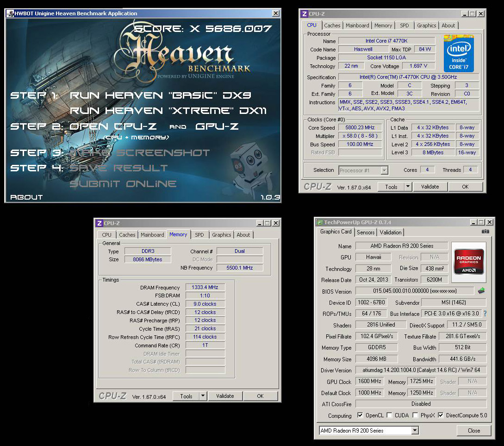Click the Close button in GPU-Z

(474, 430)
